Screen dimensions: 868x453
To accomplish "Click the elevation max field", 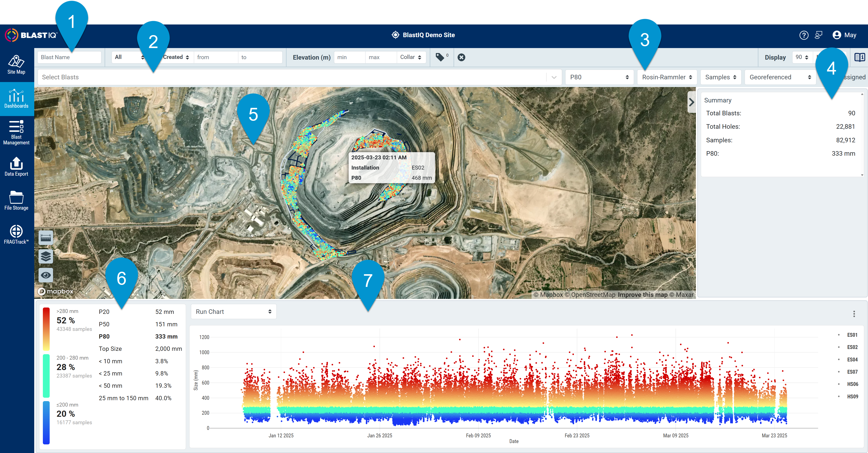I will tap(381, 57).
